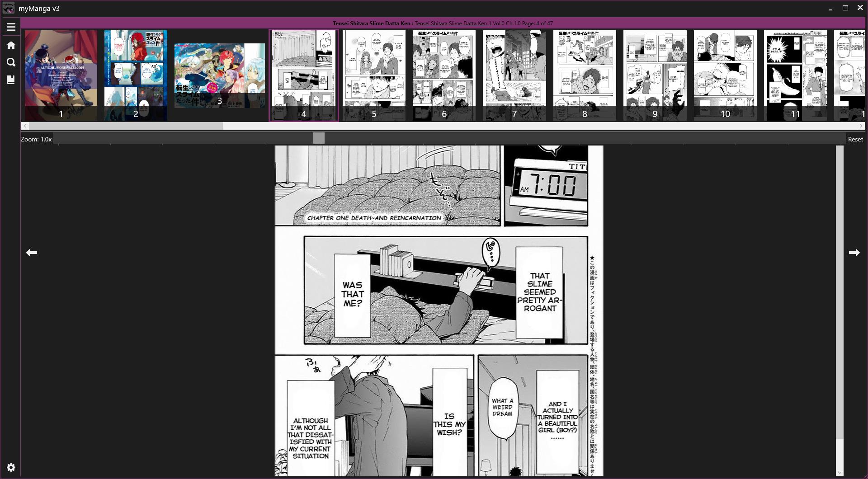This screenshot has width=868, height=479.
Task: Click the 'Tensei Shitara Slime Datta Ken :' title text
Action: coord(373,23)
